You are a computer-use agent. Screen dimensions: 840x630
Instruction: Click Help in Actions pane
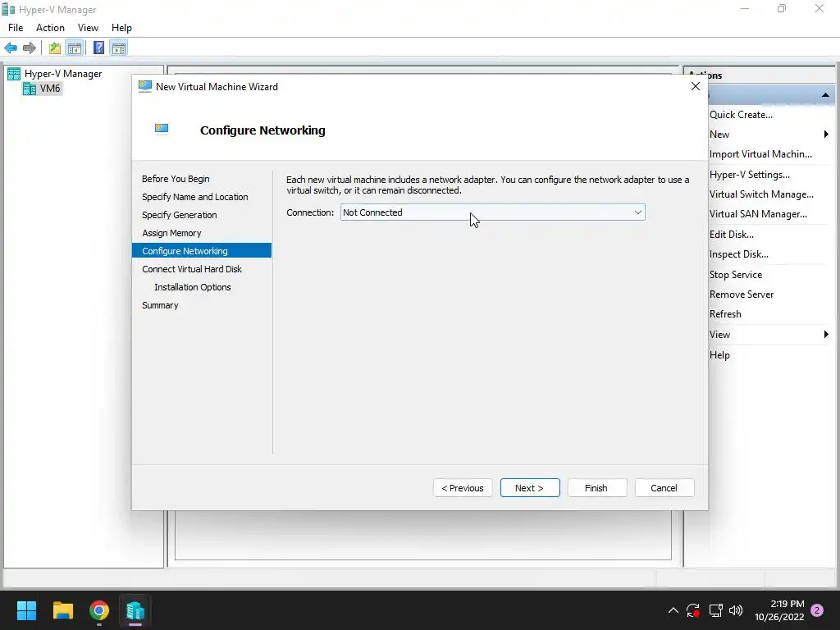719,355
